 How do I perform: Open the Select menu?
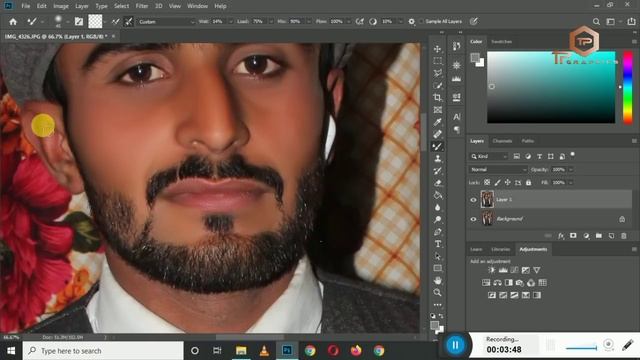tap(121, 6)
